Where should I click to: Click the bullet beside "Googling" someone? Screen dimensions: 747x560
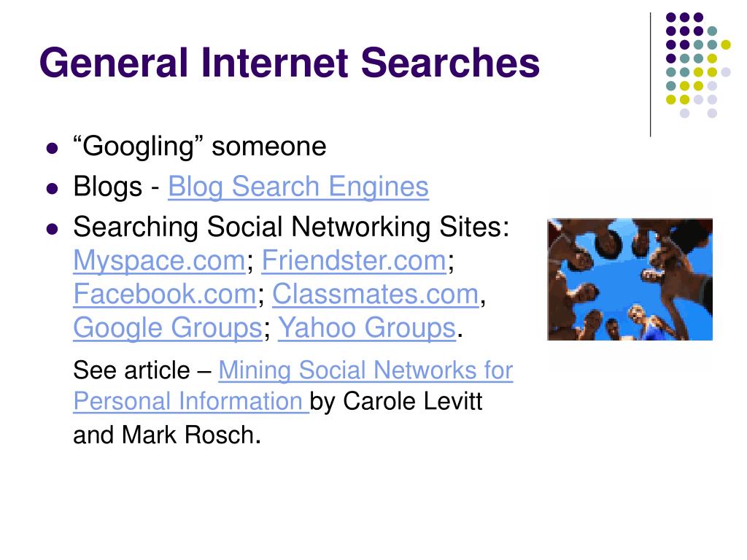pyautogui.click(x=53, y=148)
